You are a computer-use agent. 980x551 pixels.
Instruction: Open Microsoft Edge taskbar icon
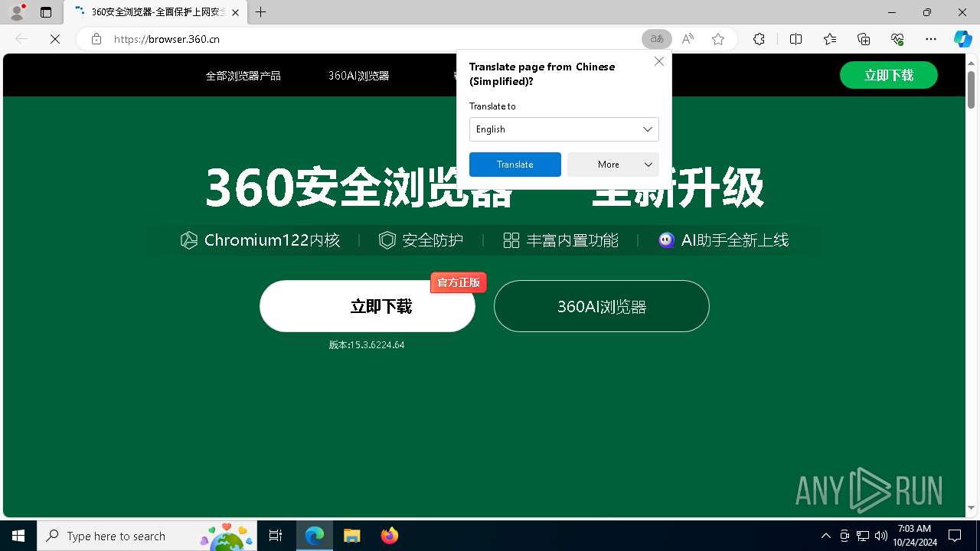[x=315, y=536]
